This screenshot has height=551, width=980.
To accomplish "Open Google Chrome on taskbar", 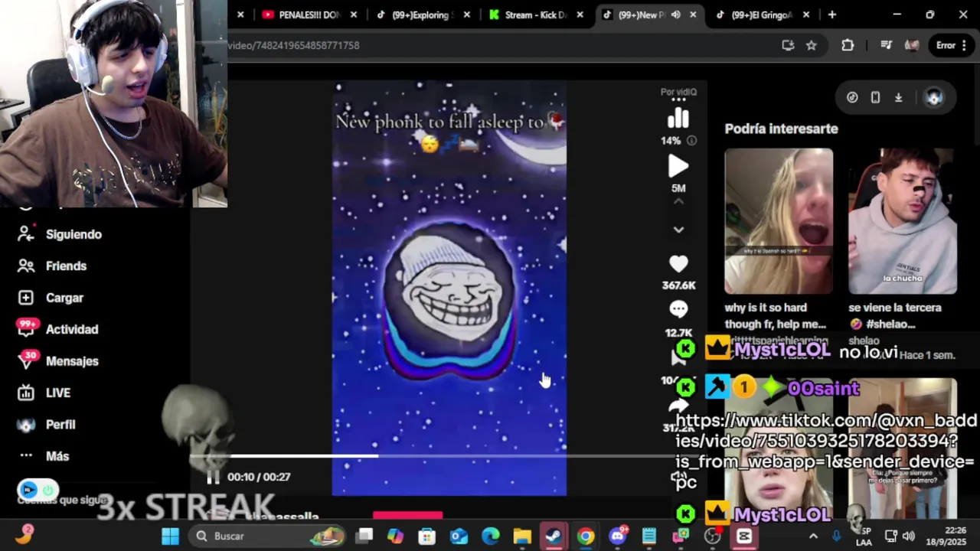I will 586,536.
